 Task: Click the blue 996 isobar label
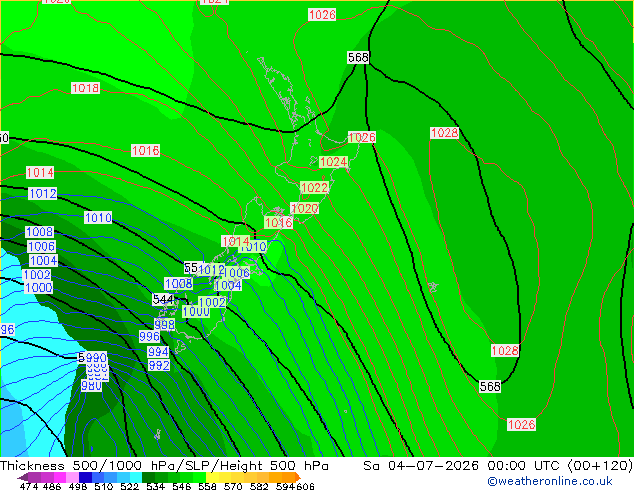149,336
